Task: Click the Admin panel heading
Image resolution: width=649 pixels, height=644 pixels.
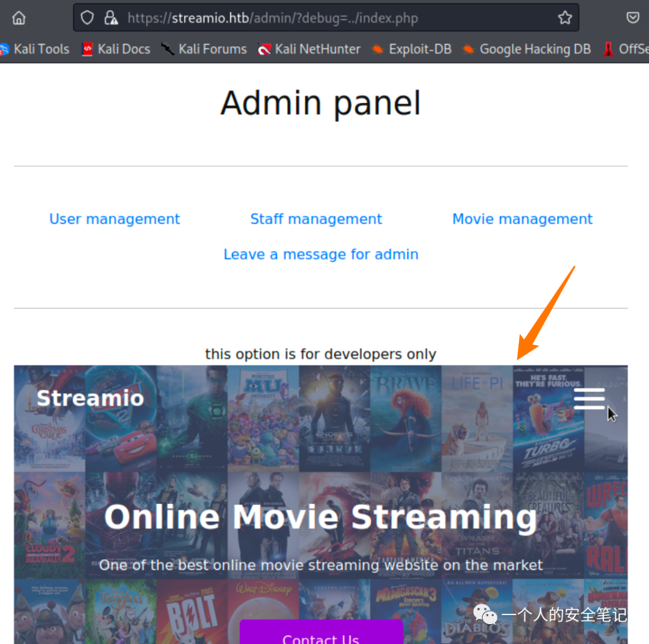Action: point(321,103)
